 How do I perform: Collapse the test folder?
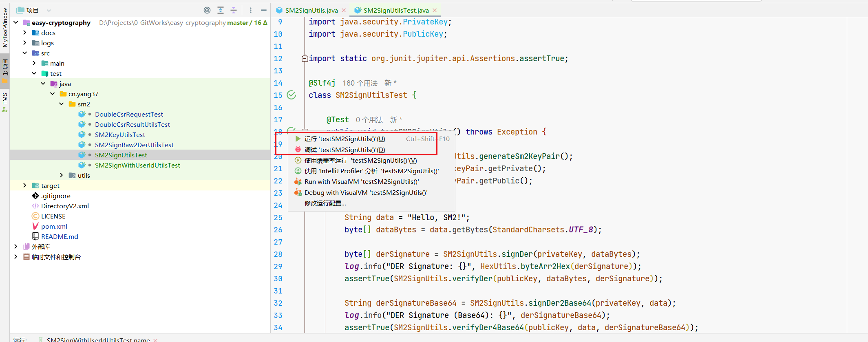pos(34,73)
